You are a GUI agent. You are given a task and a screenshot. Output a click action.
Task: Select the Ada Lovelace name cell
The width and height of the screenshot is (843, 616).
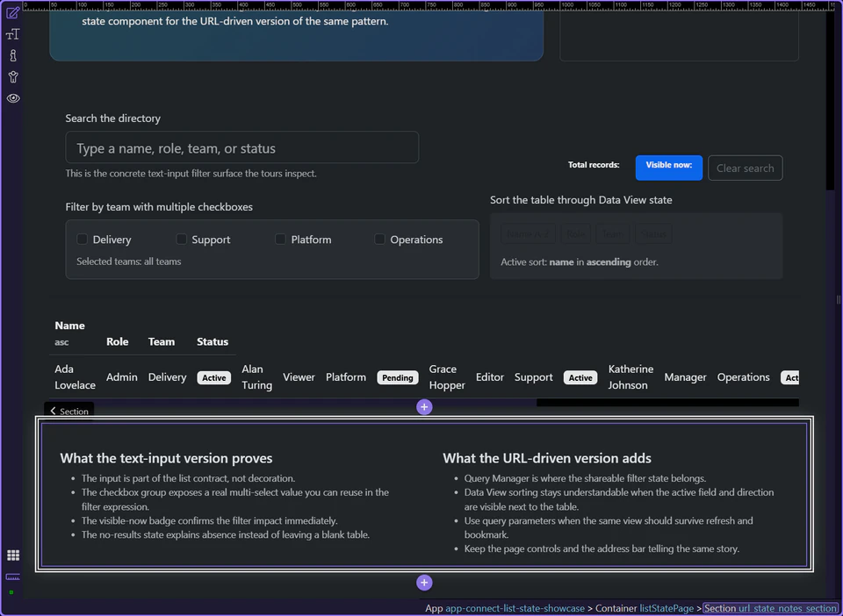pos(75,377)
